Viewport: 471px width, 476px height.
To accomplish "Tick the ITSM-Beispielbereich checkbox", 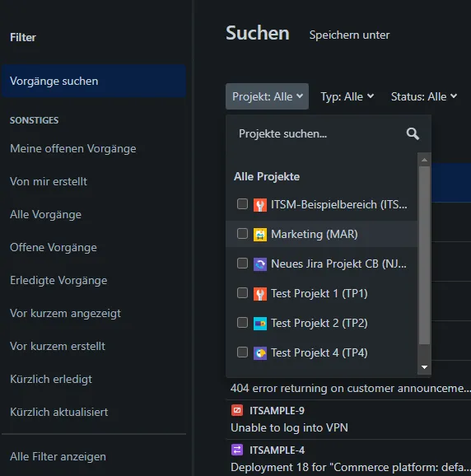I will 242,204.
